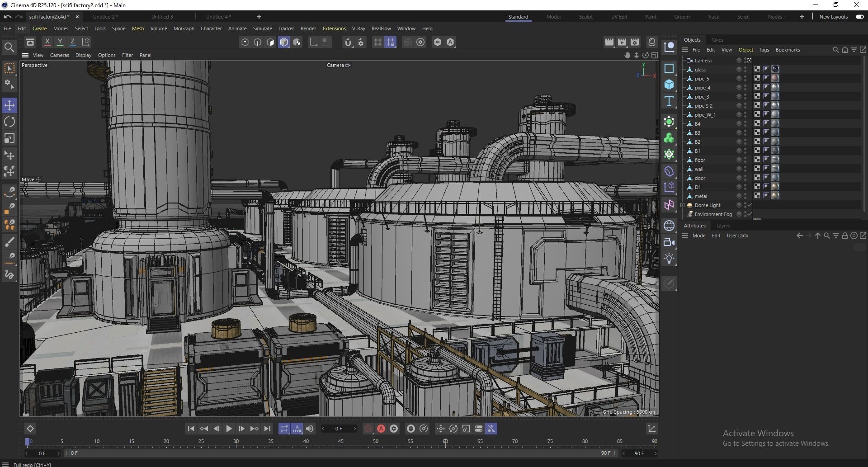The height and width of the screenshot is (467, 868).
Task: Open keyframe diamond icon left of timeline
Action: click(x=30, y=429)
